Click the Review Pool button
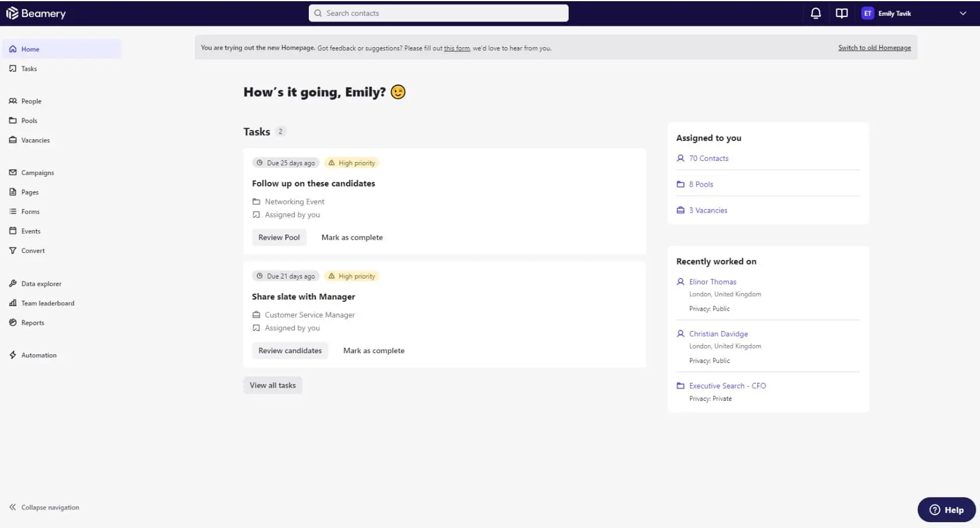Screen dimensions: 980x528 [279, 237]
